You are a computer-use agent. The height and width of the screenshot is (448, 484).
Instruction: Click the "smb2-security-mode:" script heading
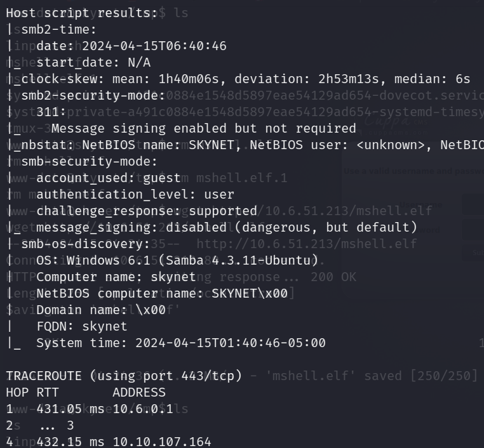(93, 96)
